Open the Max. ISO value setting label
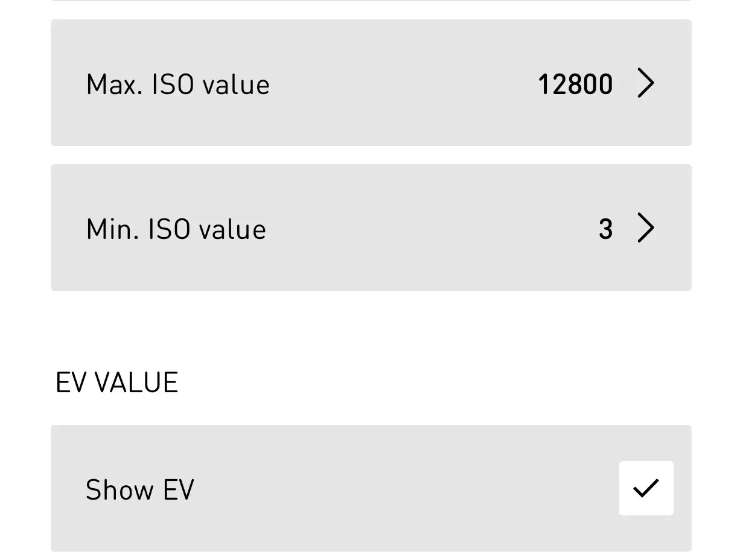The height and width of the screenshot is (560, 746). click(177, 84)
